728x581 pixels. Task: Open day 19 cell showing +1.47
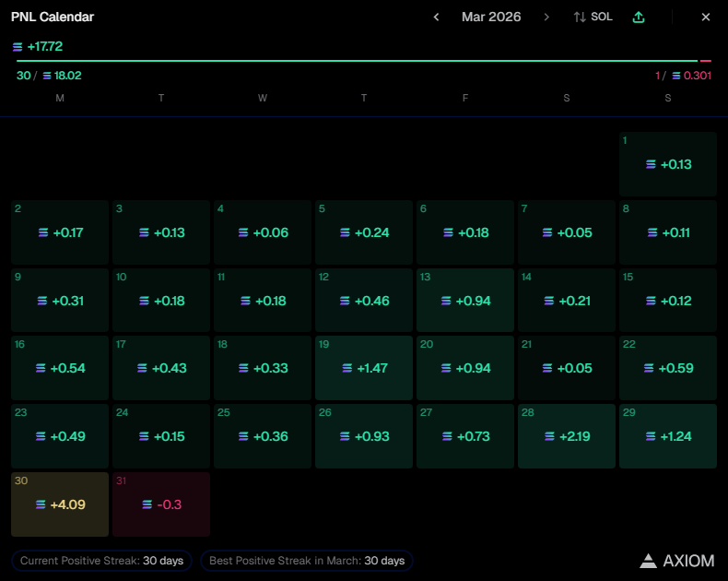click(x=364, y=368)
